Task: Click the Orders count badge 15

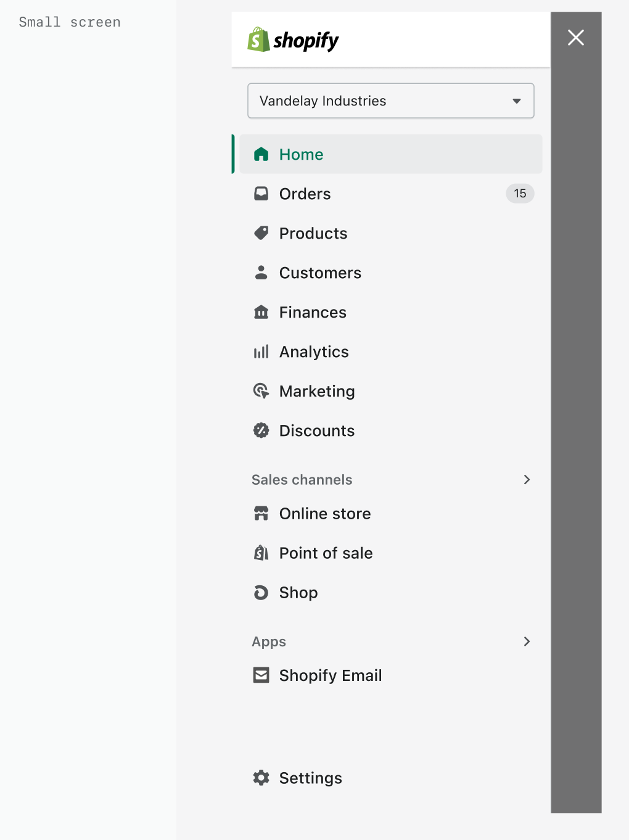Action: [520, 194]
